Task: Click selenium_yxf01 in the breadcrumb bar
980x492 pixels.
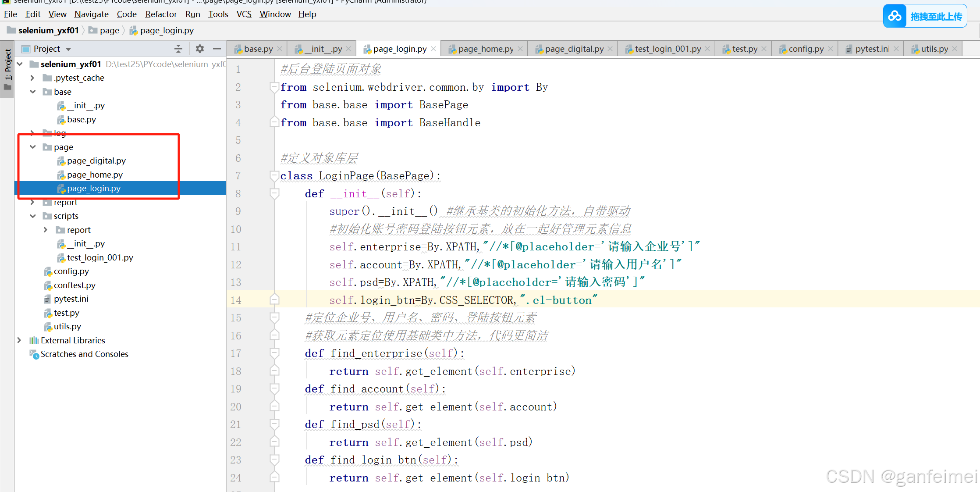Action: tap(43, 30)
